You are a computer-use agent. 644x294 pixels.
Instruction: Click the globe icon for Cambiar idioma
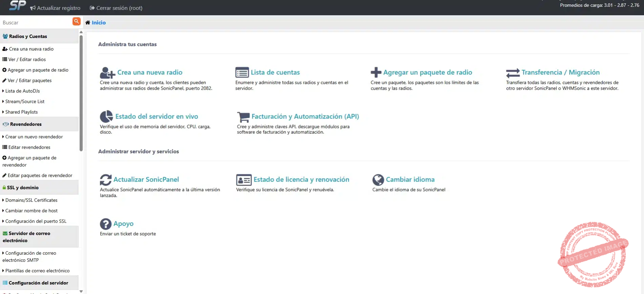pos(378,180)
